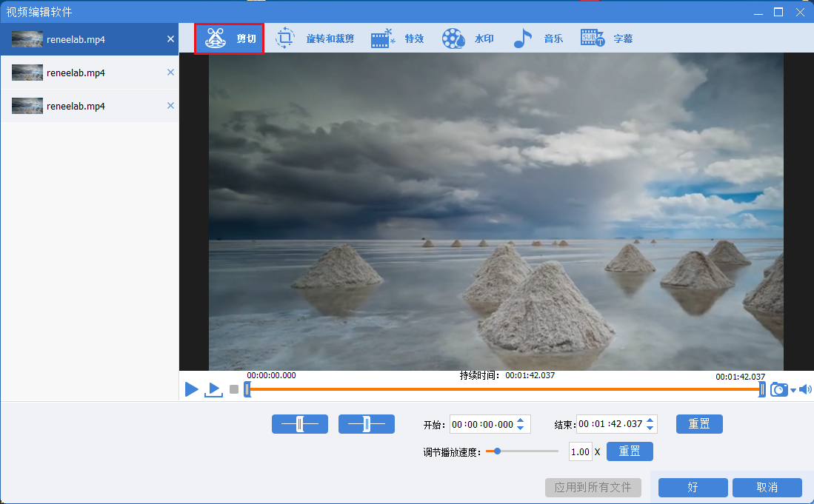Minimize the 视频编辑软件 window
This screenshot has width=814, height=504.
[x=758, y=13]
